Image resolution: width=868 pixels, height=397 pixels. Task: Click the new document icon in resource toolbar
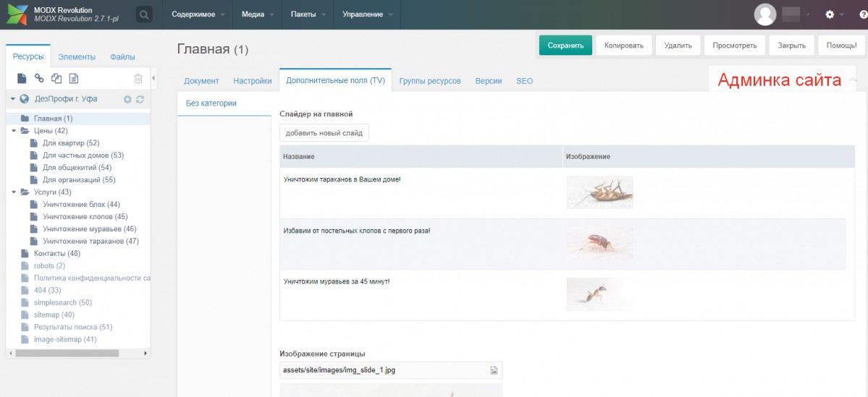point(22,78)
